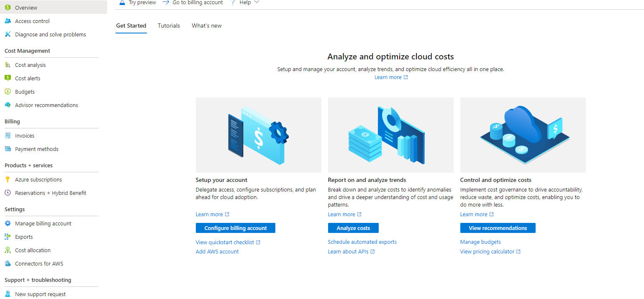Click the Cost alerts icon
This screenshot has width=644, height=299.
click(x=8, y=78)
